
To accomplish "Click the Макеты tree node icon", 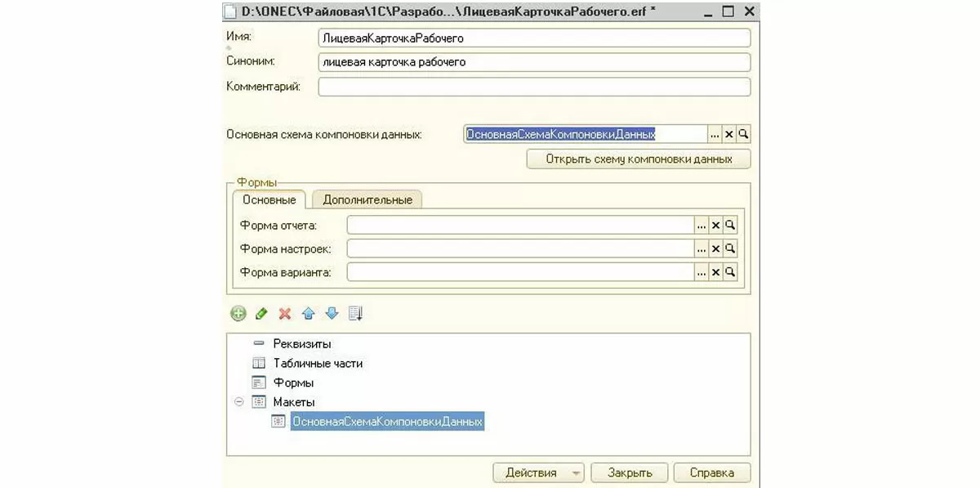I will coord(259,402).
